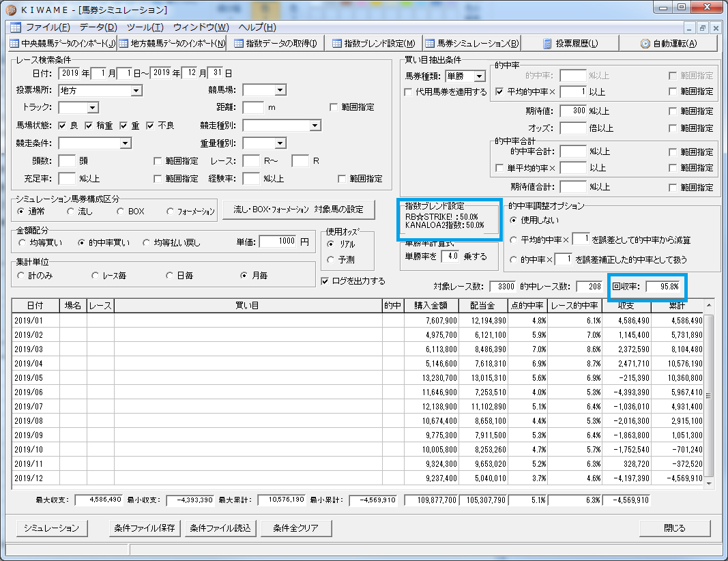Image resolution: width=728 pixels, height=561 pixels.
Task: Select the フォーメーション radio button
Action: (170, 212)
